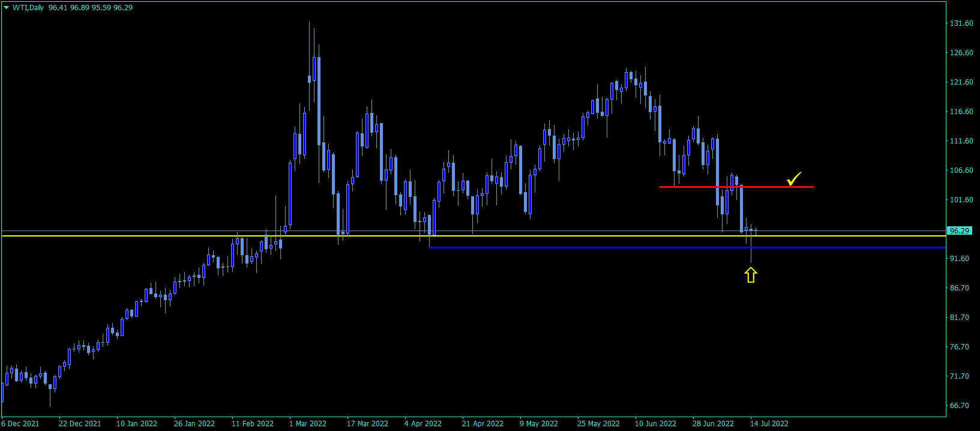The height and width of the screenshot is (431, 980).
Task: Select the yellow up arrow chart object
Action: click(751, 275)
